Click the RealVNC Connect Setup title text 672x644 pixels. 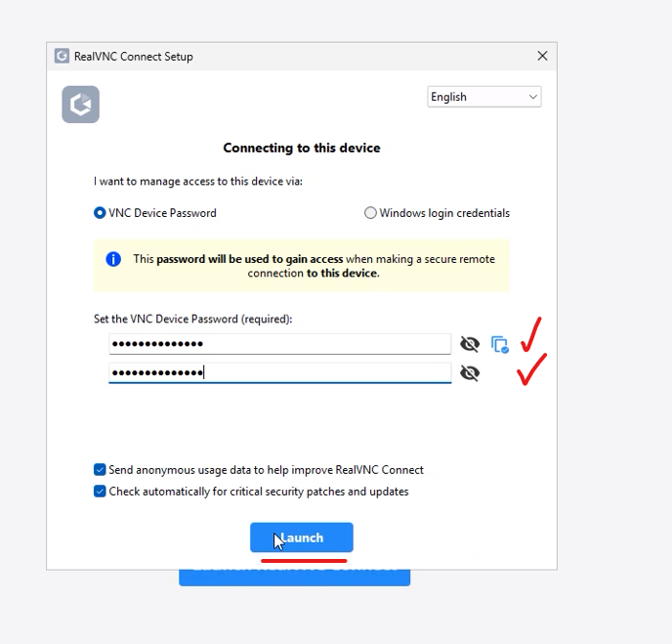pyautogui.click(x=133, y=56)
